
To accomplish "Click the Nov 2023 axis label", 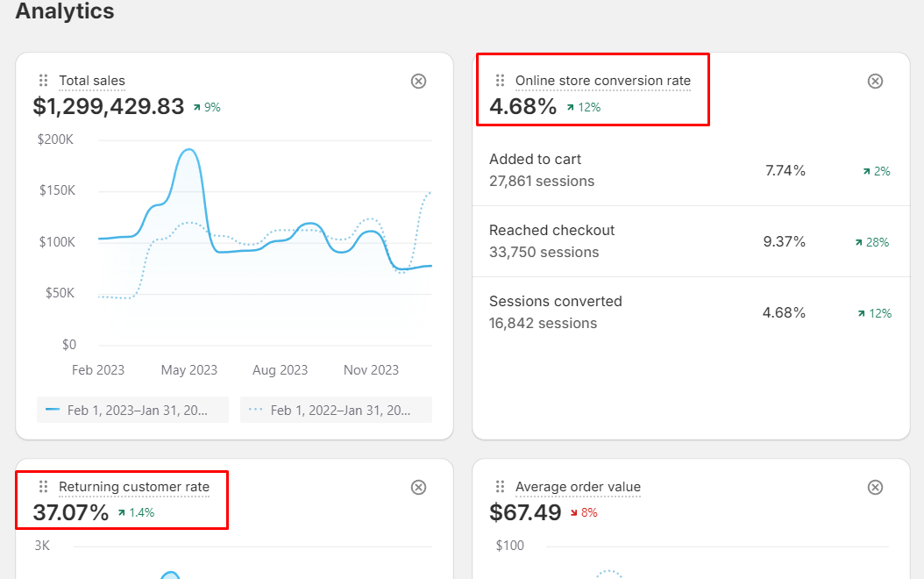I will pos(371,370).
